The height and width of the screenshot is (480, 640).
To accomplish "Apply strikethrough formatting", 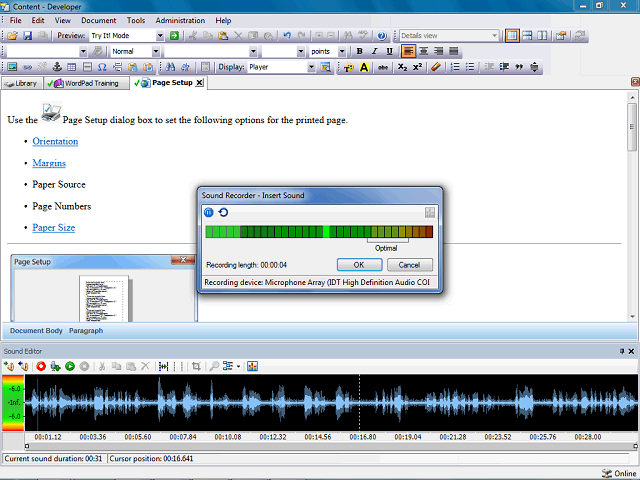I will pos(382,67).
